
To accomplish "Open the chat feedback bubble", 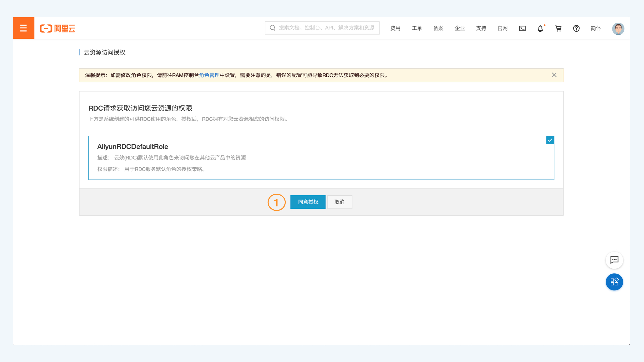I will tap(614, 260).
